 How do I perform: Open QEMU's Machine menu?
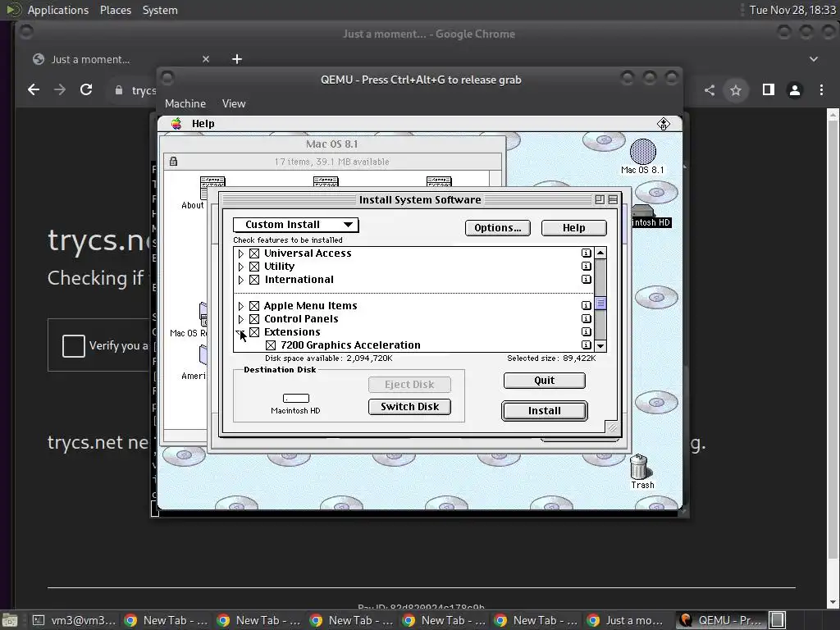coord(185,103)
